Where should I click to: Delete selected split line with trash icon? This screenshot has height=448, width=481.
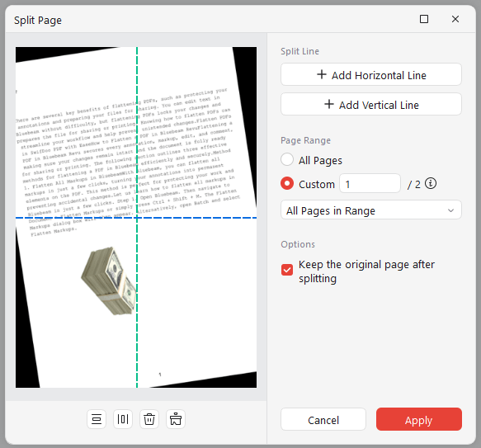(x=149, y=419)
